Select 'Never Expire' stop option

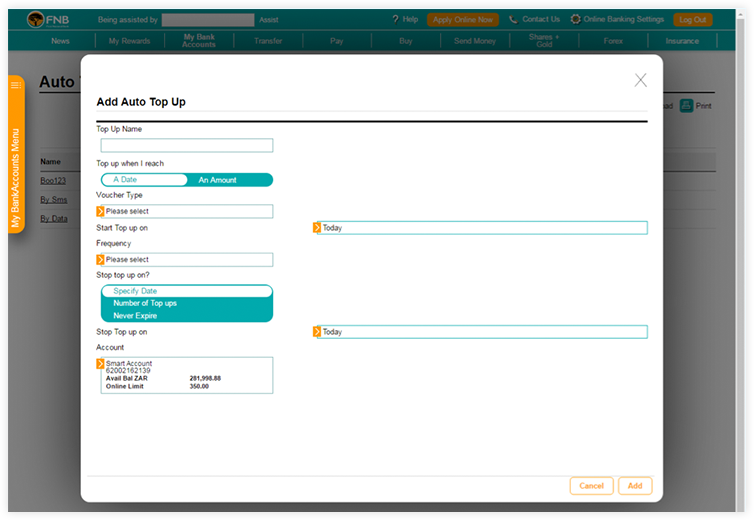(x=135, y=316)
